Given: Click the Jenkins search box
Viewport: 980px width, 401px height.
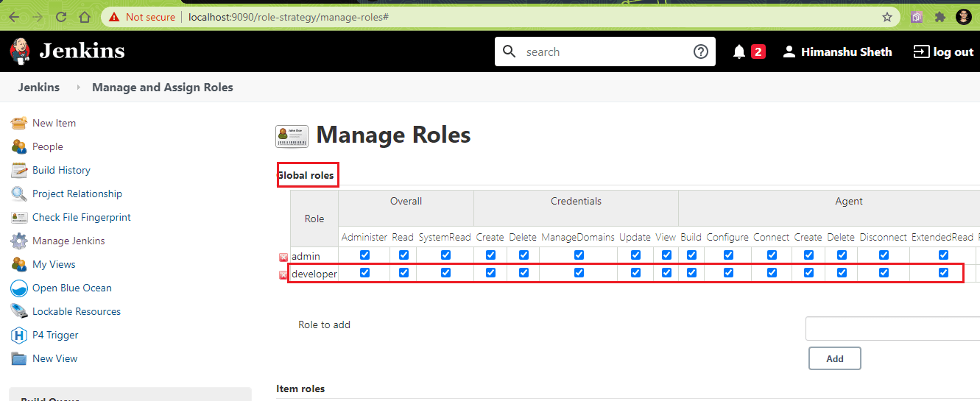Looking at the screenshot, I should pyautogui.click(x=605, y=52).
